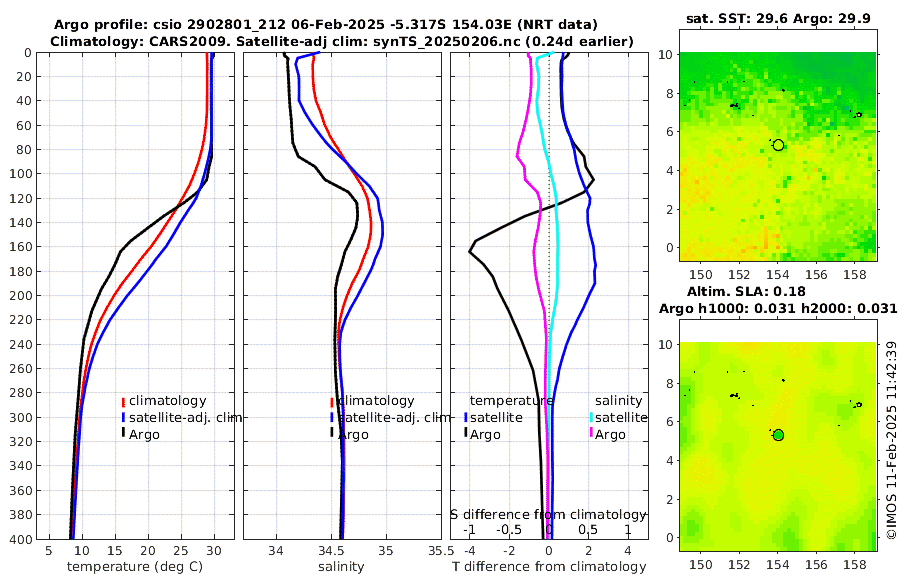Click the S difference tick '0.5'
Screen dimensions: 900x580
point(588,529)
